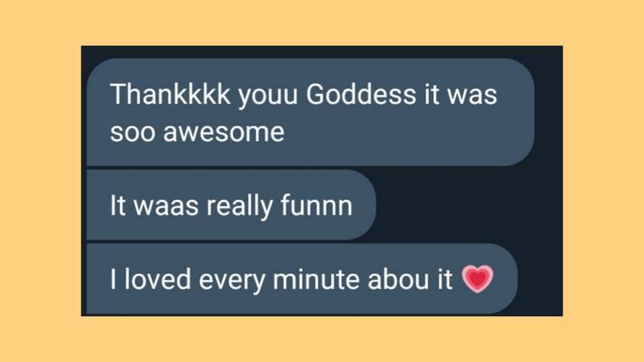
Task: Tap the word 'funnn'
Action: [x=316, y=205]
